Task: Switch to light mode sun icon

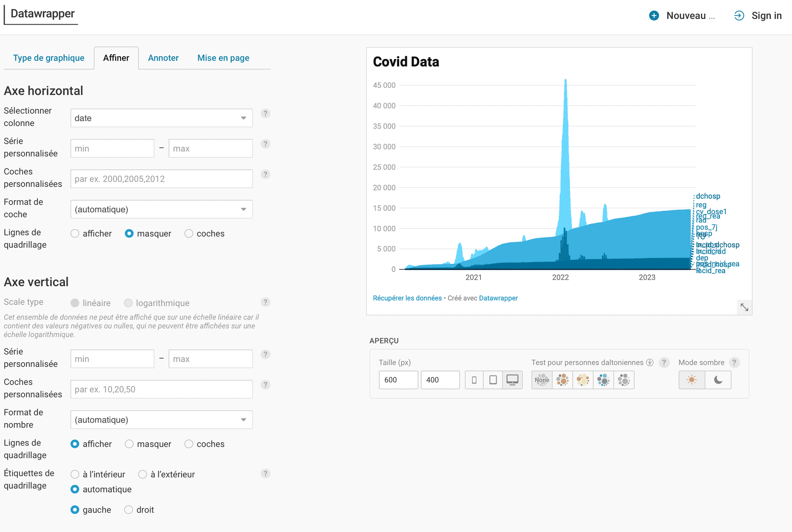Action: (692, 380)
